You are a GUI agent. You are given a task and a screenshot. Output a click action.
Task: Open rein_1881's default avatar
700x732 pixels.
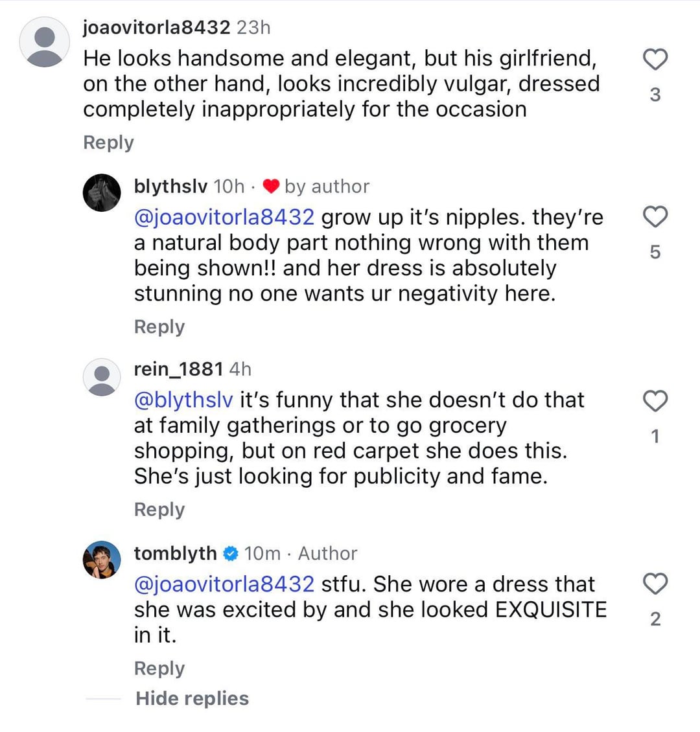pyautogui.click(x=102, y=376)
